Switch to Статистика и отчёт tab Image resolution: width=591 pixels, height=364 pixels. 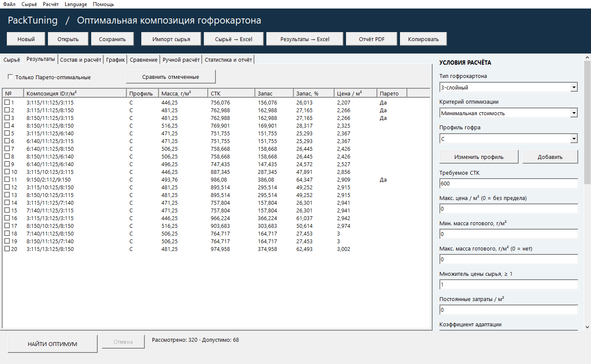point(229,60)
